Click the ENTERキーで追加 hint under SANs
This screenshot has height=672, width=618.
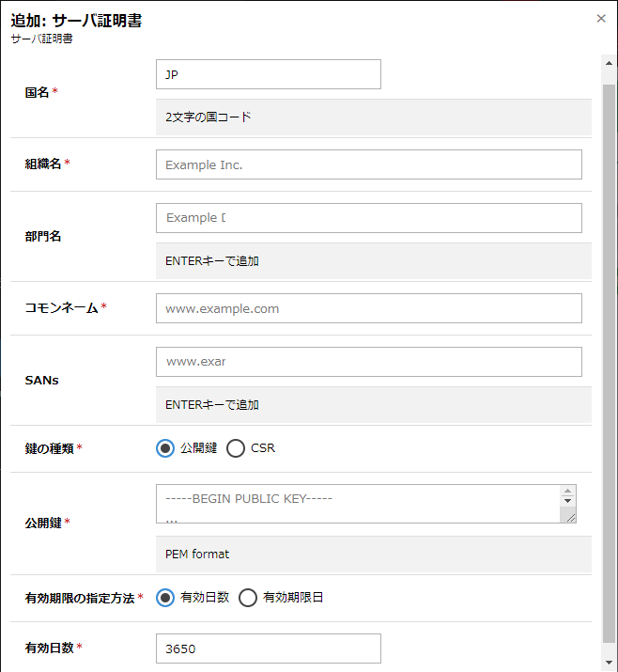click(x=212, y=404)
